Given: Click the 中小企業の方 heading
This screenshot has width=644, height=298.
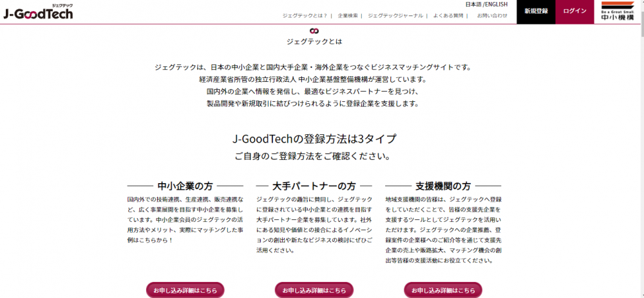Looking at the screenshot, I should (185, 186).
